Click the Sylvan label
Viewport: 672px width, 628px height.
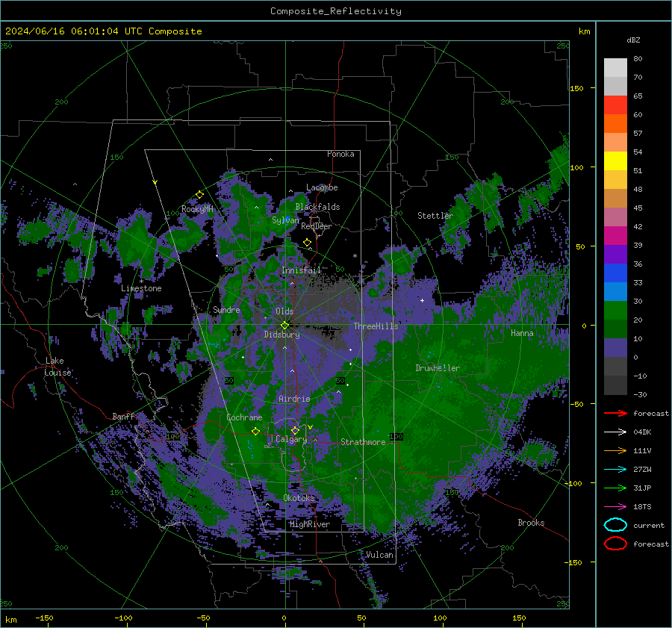tap(285, 220)
